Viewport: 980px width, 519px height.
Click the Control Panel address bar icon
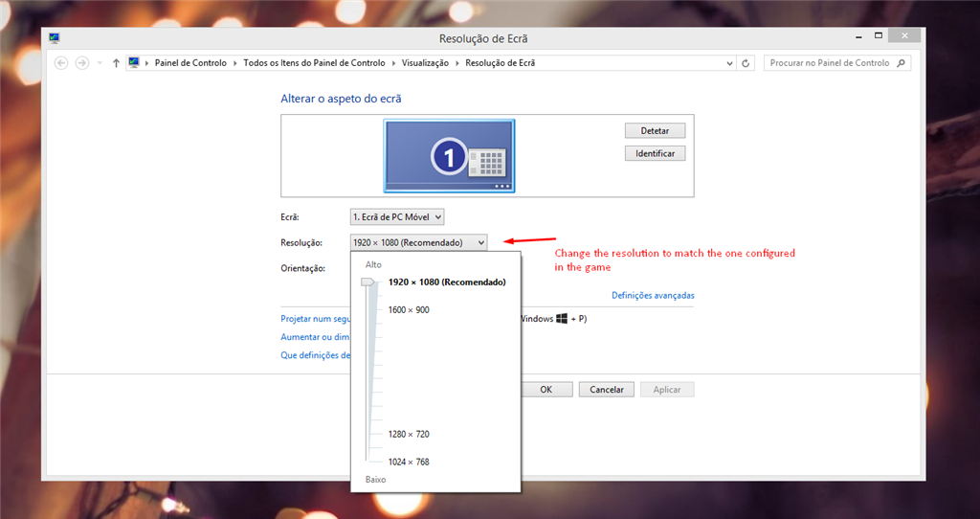click(134, 62)
